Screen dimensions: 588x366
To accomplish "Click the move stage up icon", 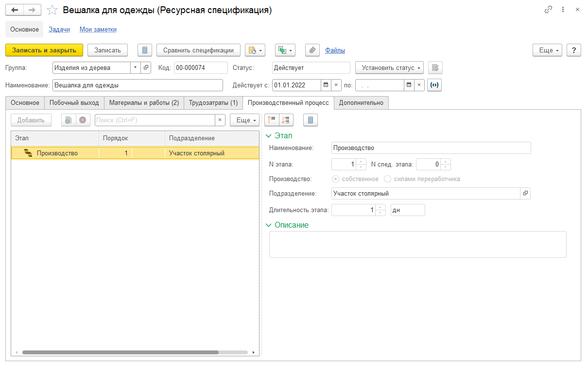I will click(272, 120).
